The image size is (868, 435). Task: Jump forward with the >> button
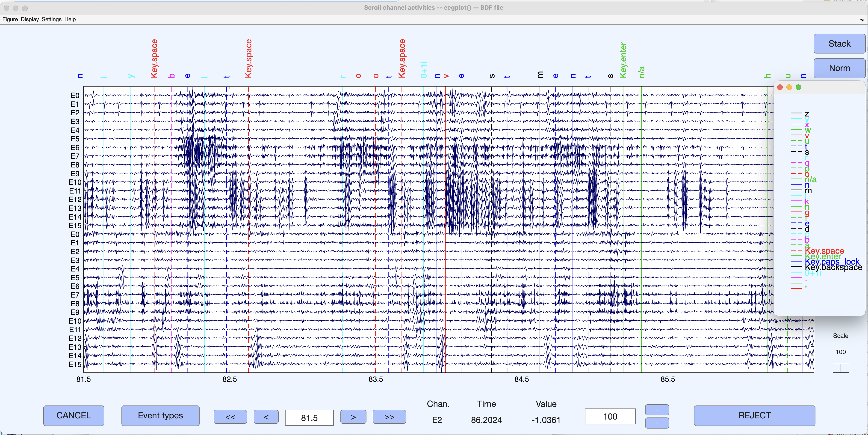[x=389, y=417]
